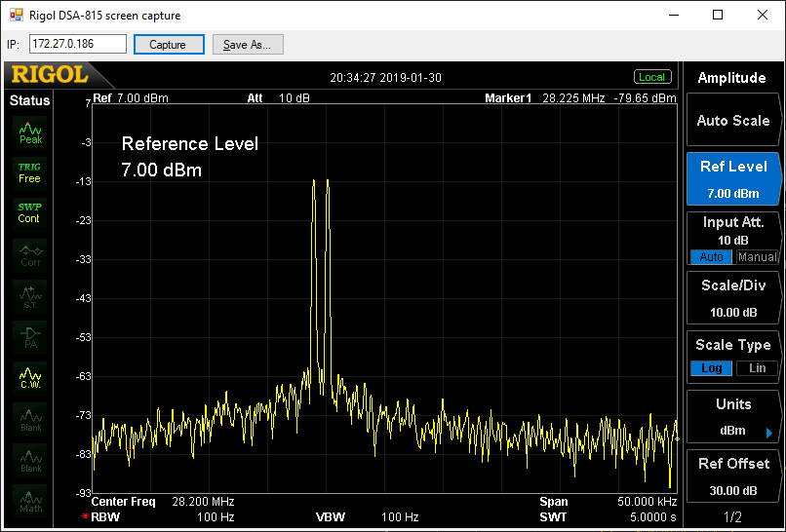Click the Marker1 readout text
The image size is (786, 532).
[x=580, y=98]
